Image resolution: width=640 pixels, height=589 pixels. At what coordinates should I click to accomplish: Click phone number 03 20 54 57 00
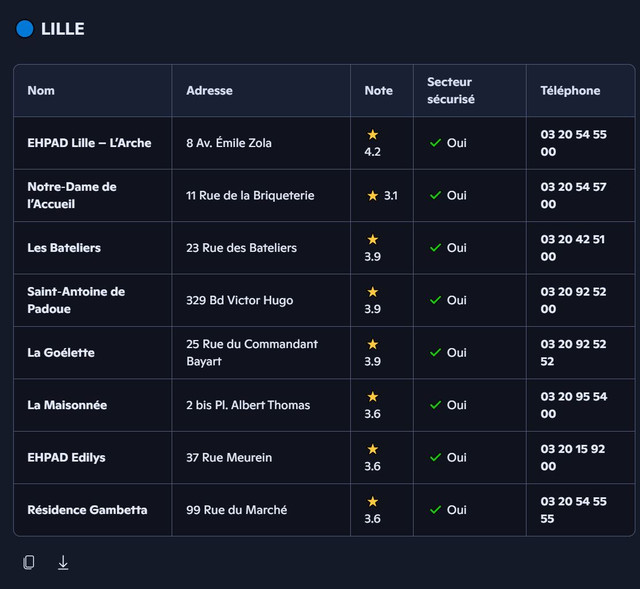[573, 196]
